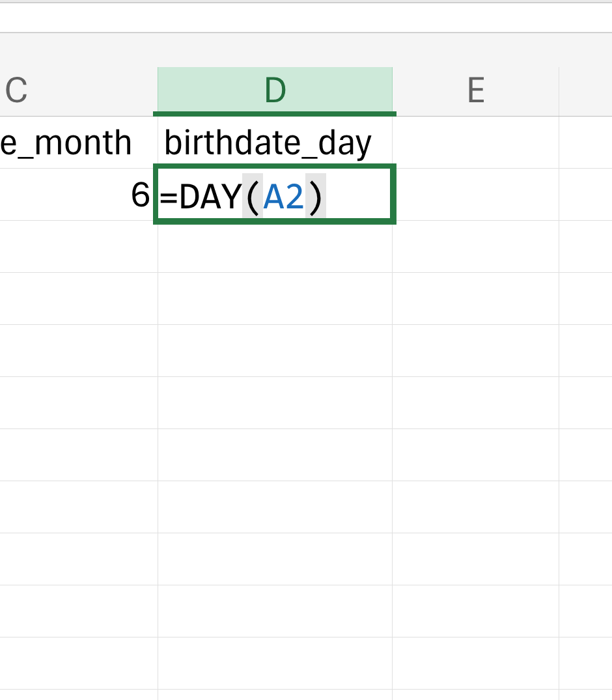Select cell D3 below the DAY formula
Viewport: 612px width, 700px height.
[x=275, y=246]
